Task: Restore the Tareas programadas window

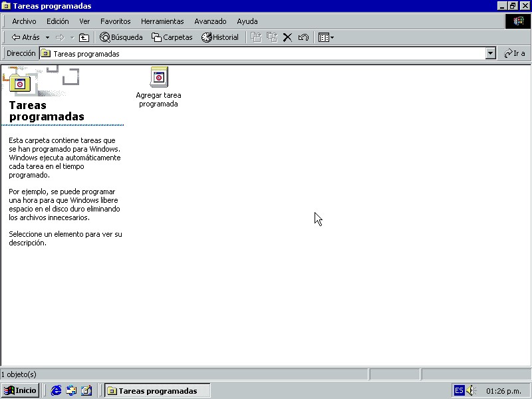Action: pos(513,6)
